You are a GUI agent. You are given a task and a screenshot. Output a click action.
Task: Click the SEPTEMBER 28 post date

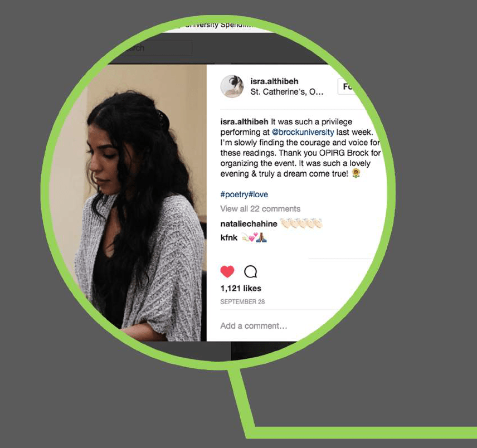coord(242,301)
